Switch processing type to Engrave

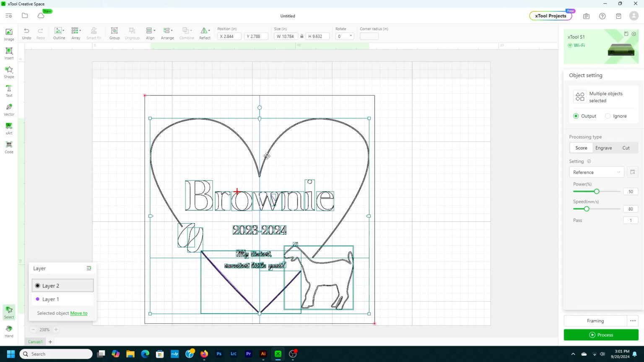click(603, 148)
